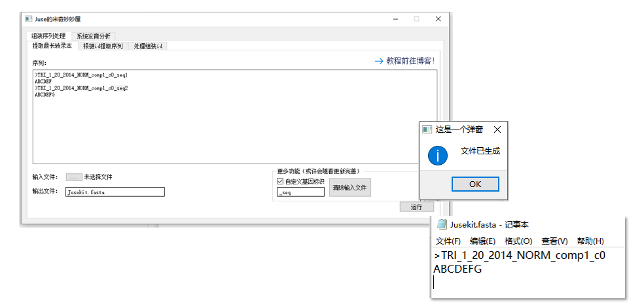The height and width of the screenshot is (308, 644).
Task: Toggle the 自定义基因标识 checkbox
Action: click(280, 181)
